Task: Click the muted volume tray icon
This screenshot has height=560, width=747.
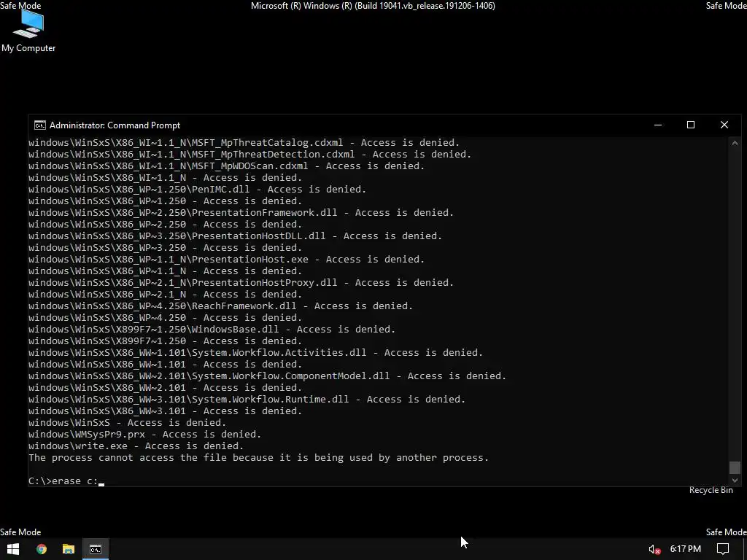Action: tap(654, 549)
